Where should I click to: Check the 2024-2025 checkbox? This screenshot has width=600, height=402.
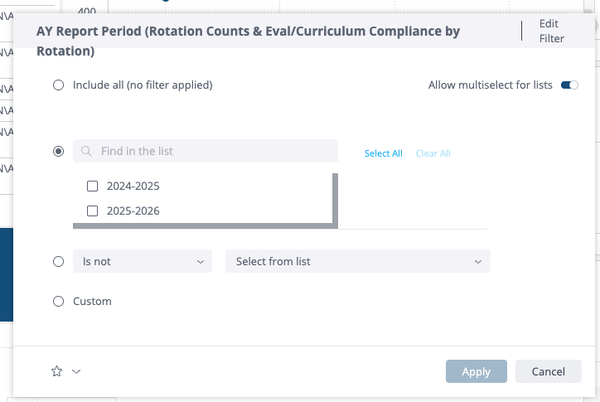tap(93, 186)
